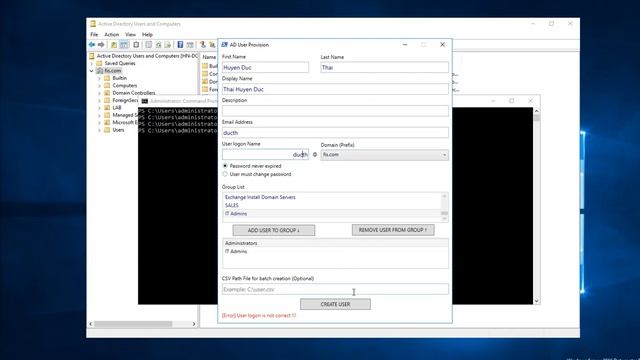Click the create new group toolbar icon
Image resolution: width=640 pixels, height=360 pixels.
coord(212,44)
